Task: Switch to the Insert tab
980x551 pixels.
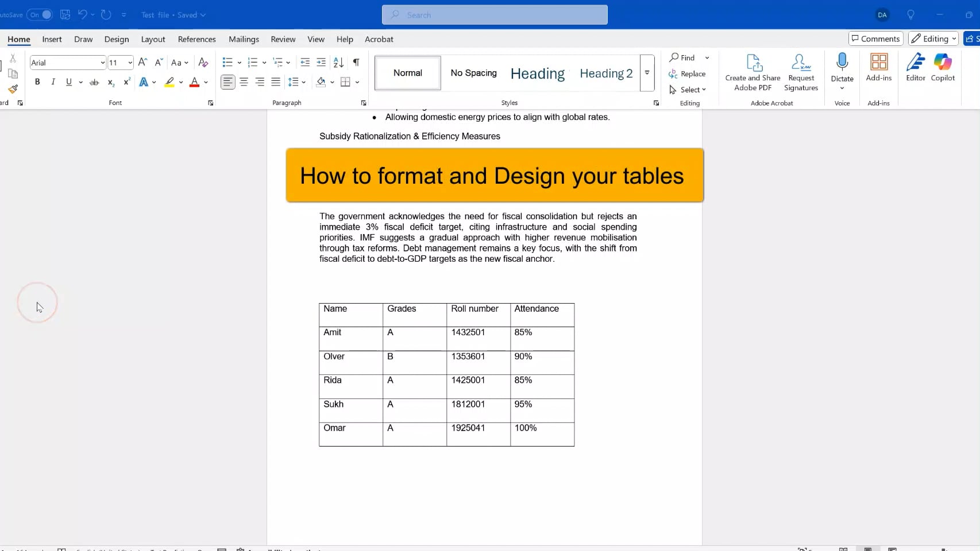Action: tap(52, 39)
